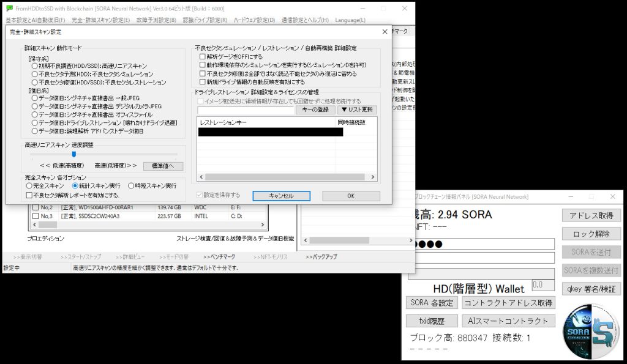Select データ復旧 ドライブレストレーション option

point(35,123)
